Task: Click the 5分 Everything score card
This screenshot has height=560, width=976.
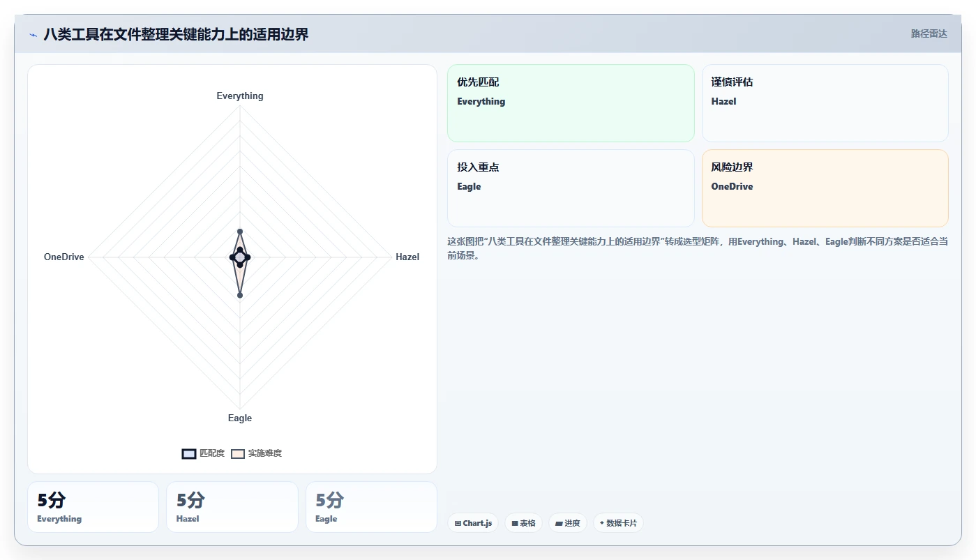Action: point(93,507)
